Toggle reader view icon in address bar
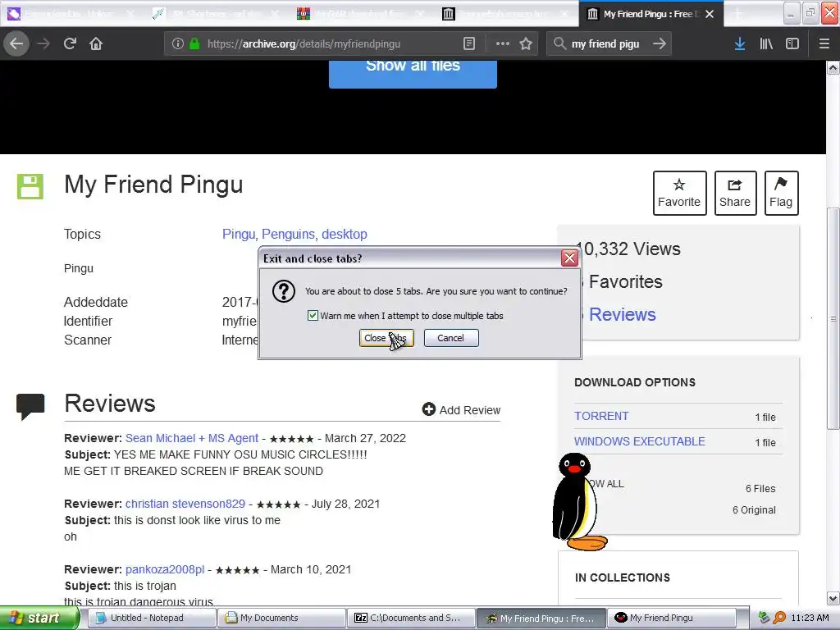The height and width of the screenshot is (630, 840). coord(468,44)
